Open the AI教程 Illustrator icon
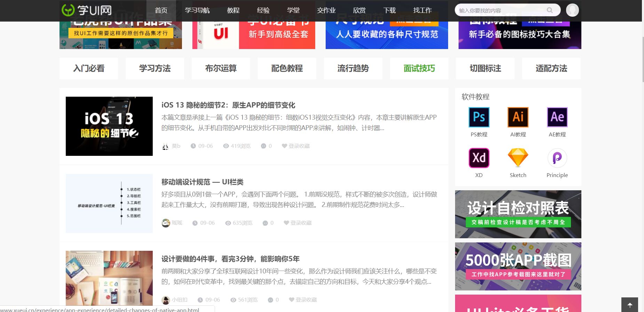Screen dimensions: 644x312 tap(518, 117)
